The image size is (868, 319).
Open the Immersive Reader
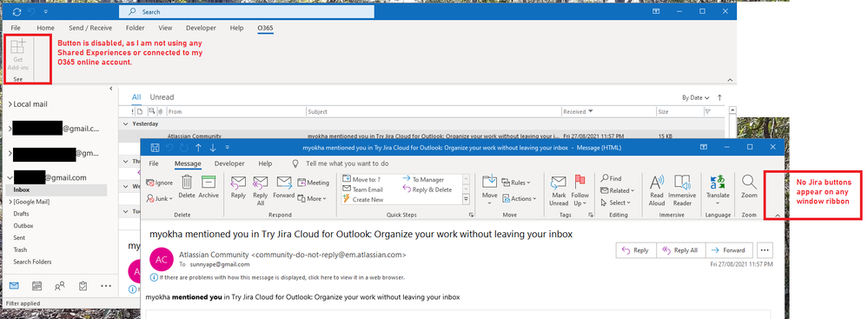click(x=682, y=190)
